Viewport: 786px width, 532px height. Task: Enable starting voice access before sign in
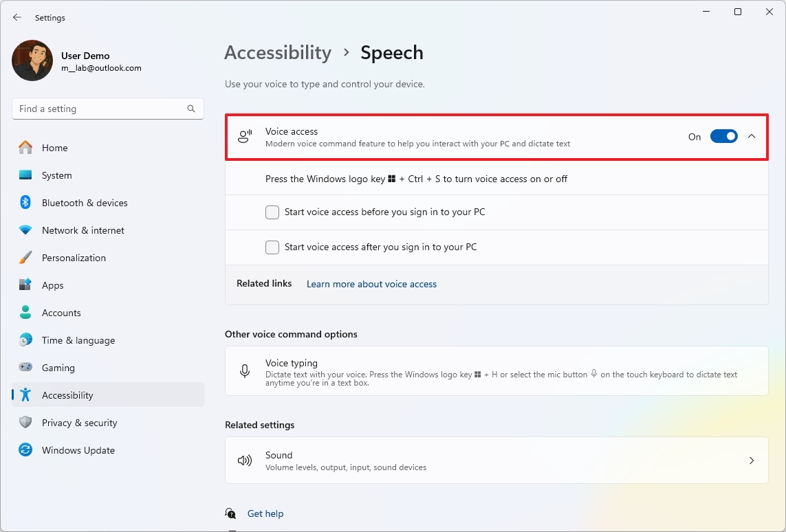click(272, 212)
